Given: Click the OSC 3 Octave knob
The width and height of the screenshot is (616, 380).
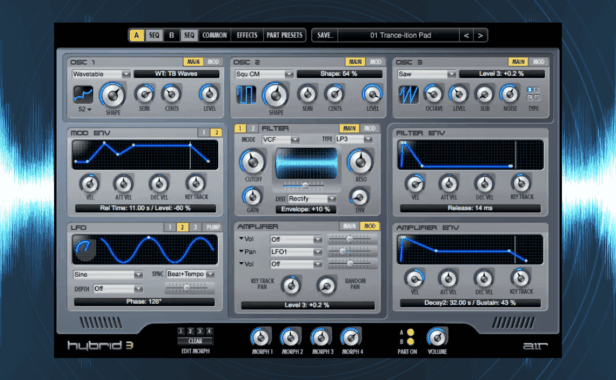Looking at the screenshot, I should [x=433, y=94].
